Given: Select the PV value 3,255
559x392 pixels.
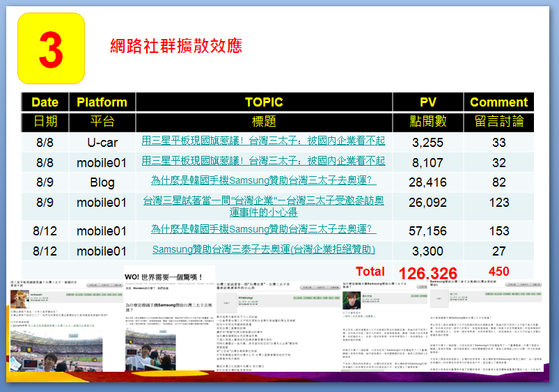Looking at the screenshot, I should (428, 143).
